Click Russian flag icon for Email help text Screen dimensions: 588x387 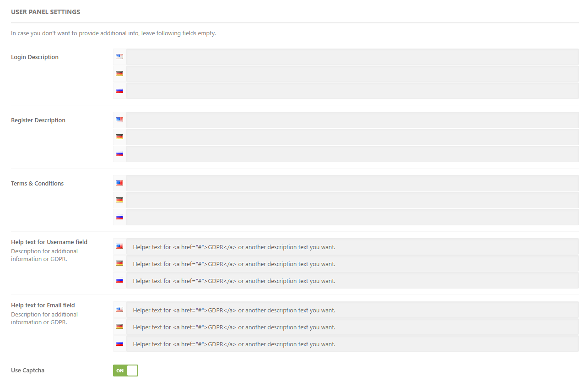point(119,343)
